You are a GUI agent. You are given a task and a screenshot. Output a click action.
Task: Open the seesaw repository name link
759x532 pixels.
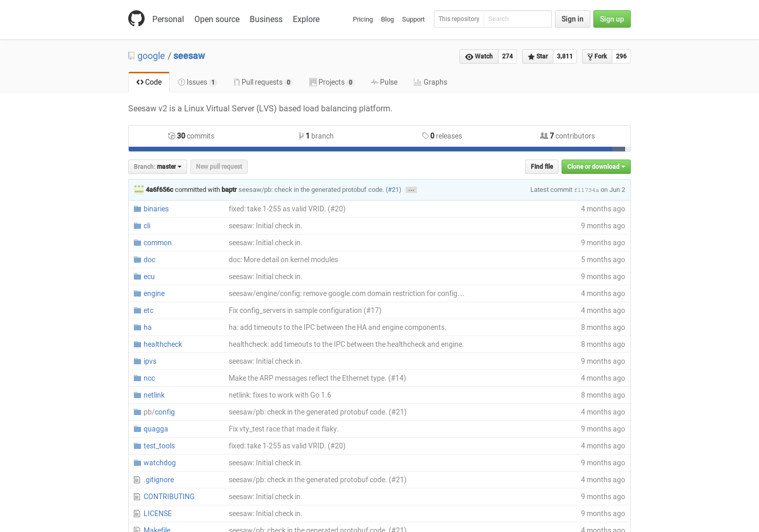pyautogui.click(x=189, y=56)
